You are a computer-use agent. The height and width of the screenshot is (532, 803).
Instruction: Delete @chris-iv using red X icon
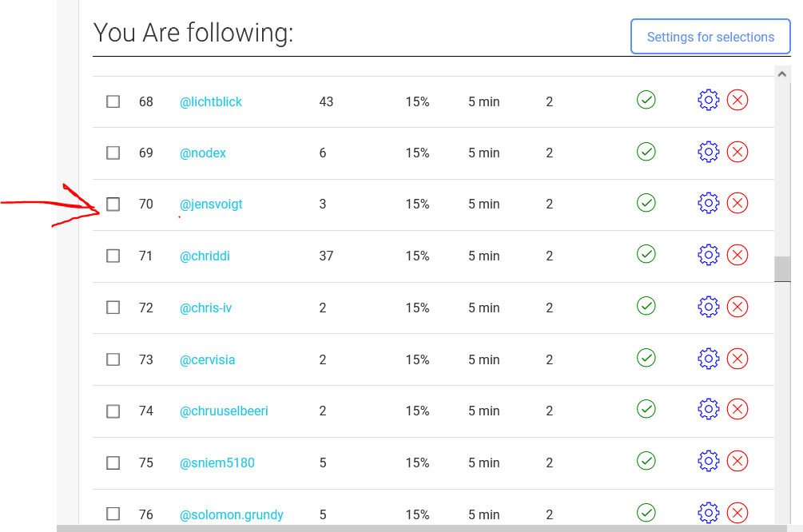point(737,307)
